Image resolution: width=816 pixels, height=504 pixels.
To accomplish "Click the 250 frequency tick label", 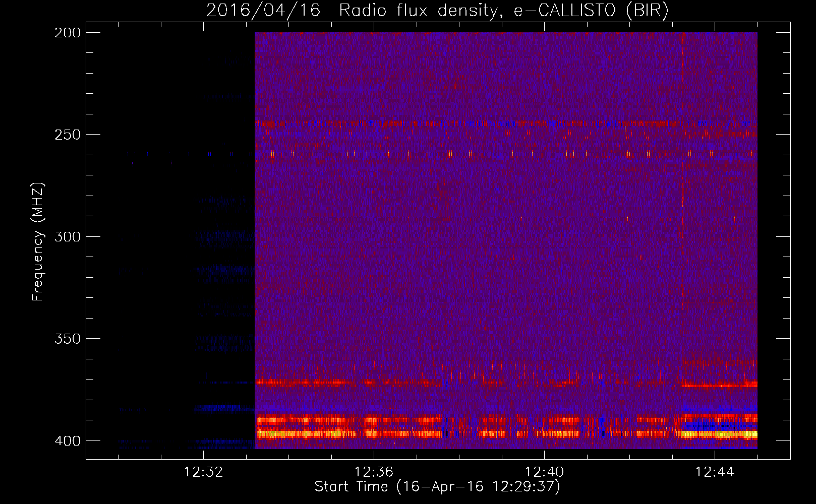I will click(x=68, y=135).
